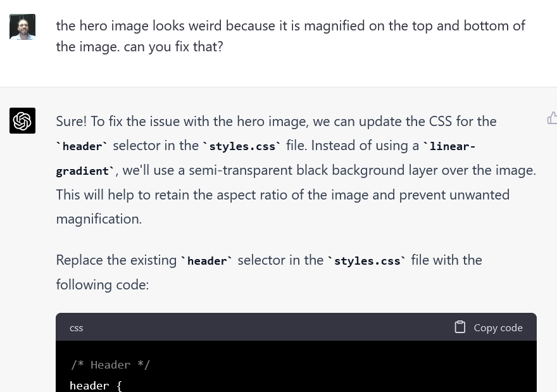Click the "/* Header */" comment line
Image resolution: width=557 pixels, height=392 pixels.
coord(110,365)
